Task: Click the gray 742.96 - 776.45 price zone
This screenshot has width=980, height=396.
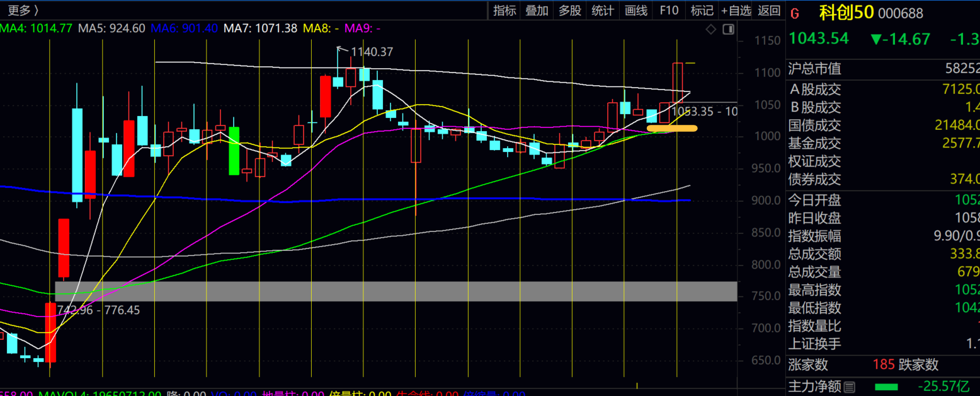Action: (396, 291)
